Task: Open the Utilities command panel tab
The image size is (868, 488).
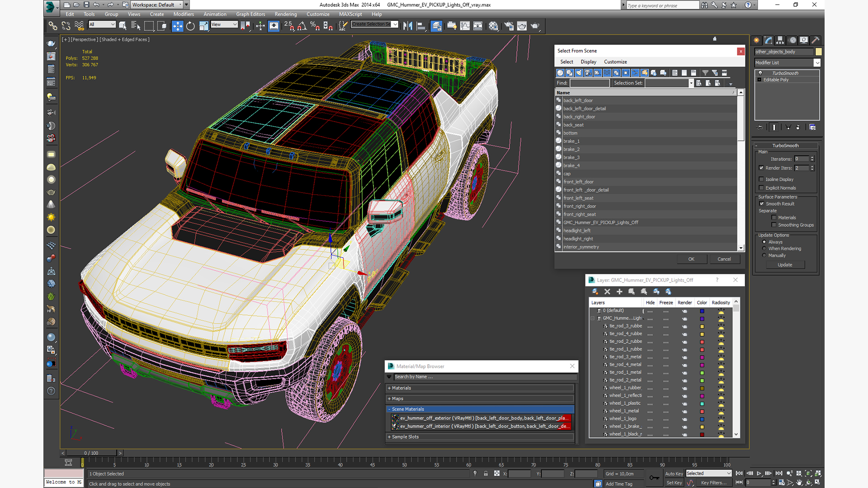Action: [x=816, y=40]
